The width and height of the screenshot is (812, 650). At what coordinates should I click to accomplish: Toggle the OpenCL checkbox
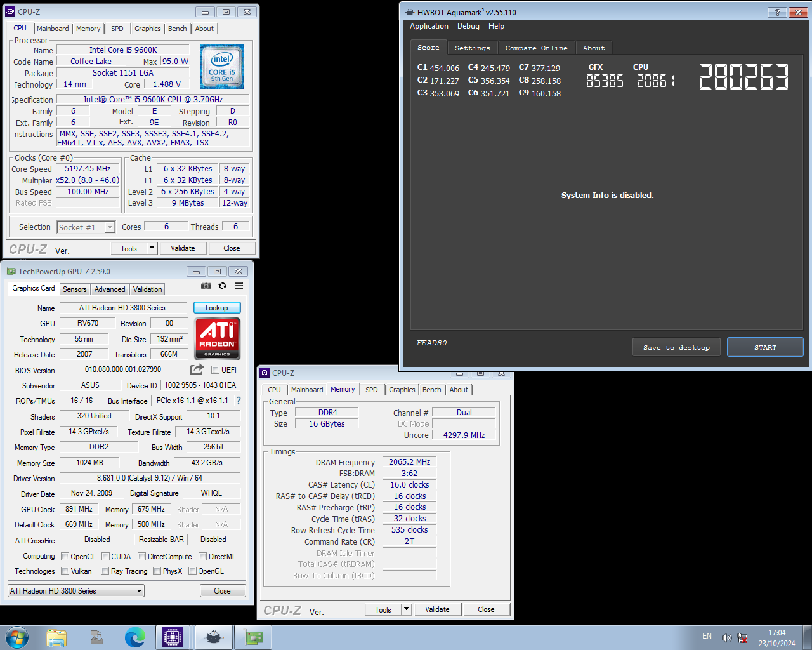click(65, 557)
